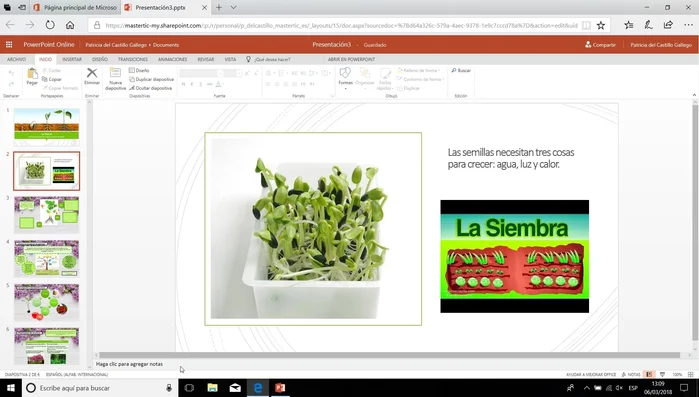This screenshot has width=699, height=397.
Task: Click the Copiar button in the ribbon
Action: point(52,79)
